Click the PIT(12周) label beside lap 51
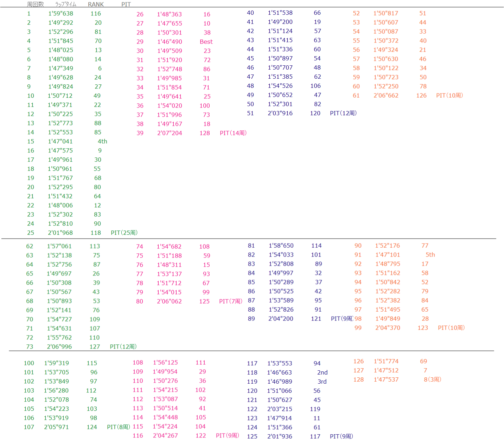This screenshot has height=442, width=504. tap(343, 113)
